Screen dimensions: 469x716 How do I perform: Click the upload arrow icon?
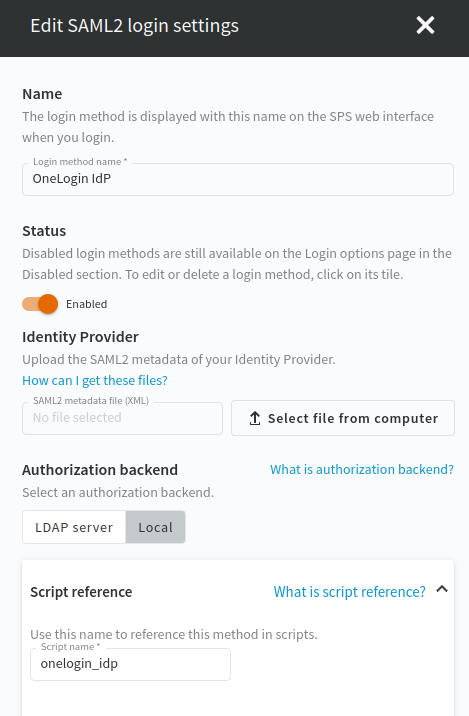[255, 418]
